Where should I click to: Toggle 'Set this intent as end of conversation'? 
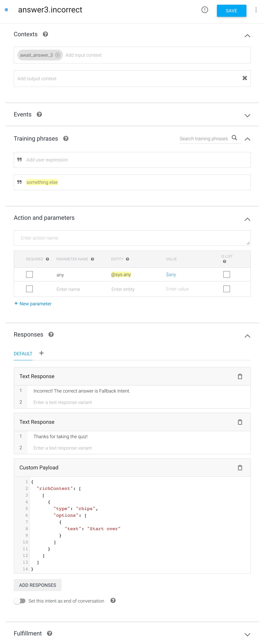(x=20, y=601)
